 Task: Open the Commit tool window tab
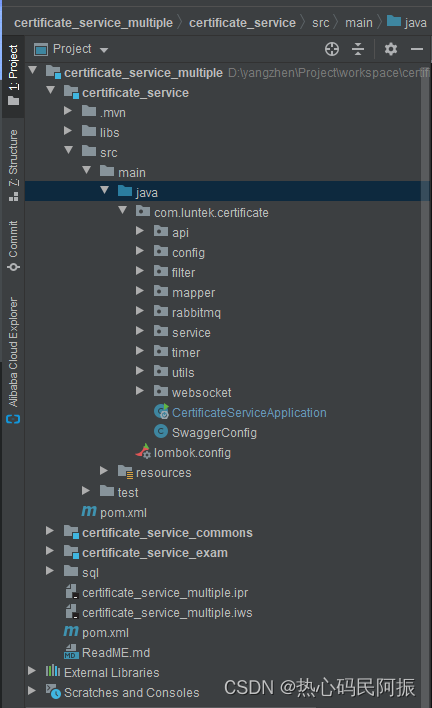[x=13, y=246]
